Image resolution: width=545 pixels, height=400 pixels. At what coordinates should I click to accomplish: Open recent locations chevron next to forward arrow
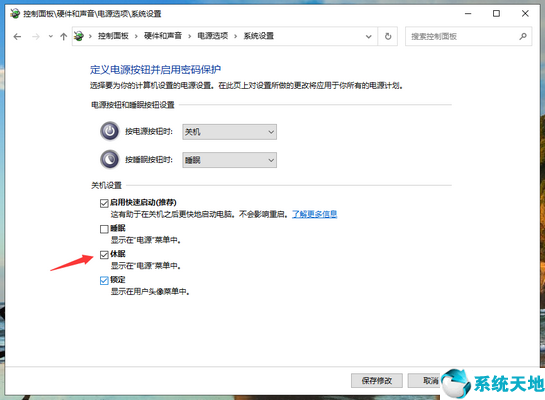point(51,36)
